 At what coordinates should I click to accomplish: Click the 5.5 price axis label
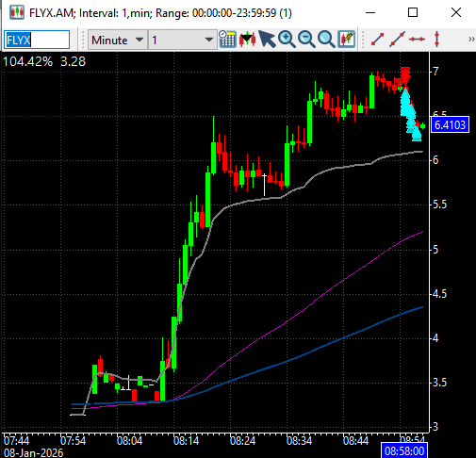439,204
